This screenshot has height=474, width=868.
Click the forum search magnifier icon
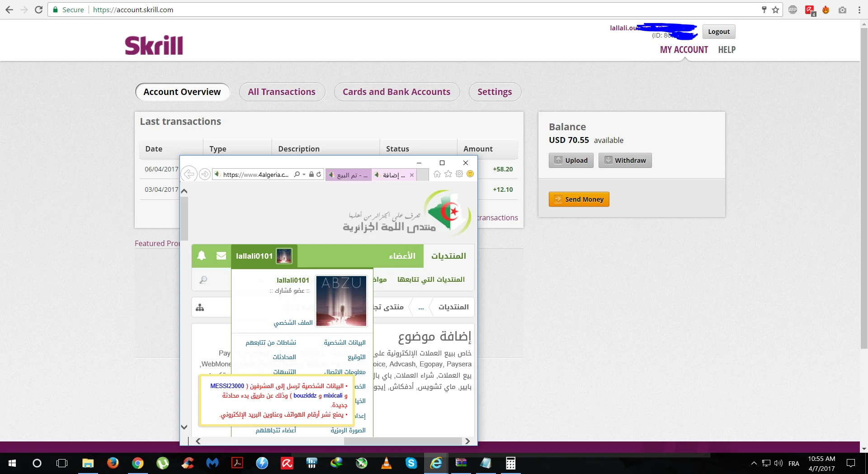click(x=203, y=280)
